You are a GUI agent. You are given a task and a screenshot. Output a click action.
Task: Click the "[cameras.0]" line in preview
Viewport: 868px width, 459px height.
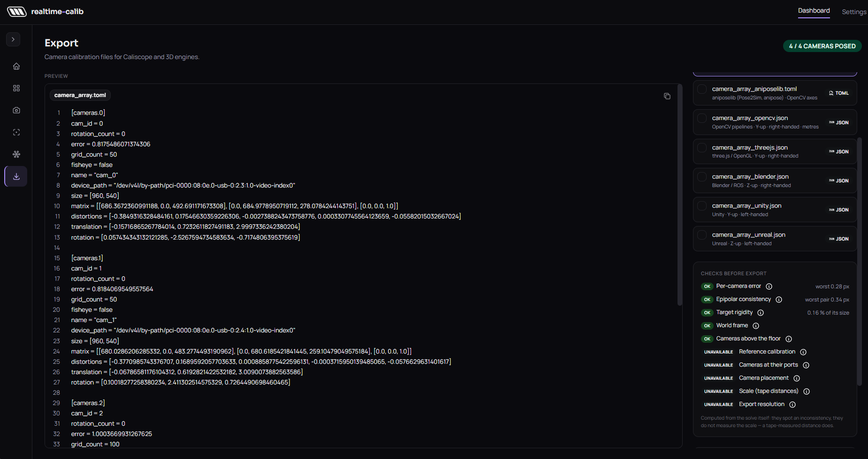88,113
